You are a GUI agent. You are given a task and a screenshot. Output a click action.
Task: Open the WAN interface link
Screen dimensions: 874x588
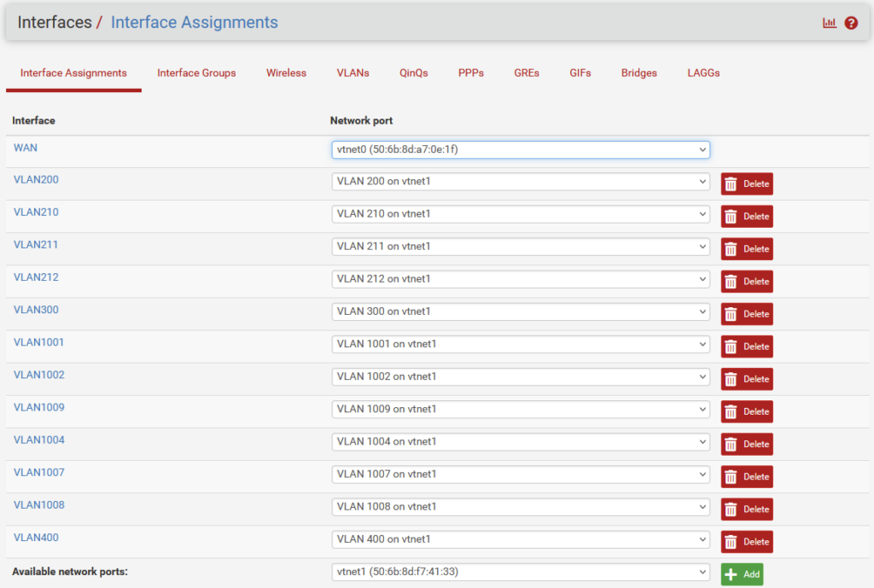tap(26, 148)
